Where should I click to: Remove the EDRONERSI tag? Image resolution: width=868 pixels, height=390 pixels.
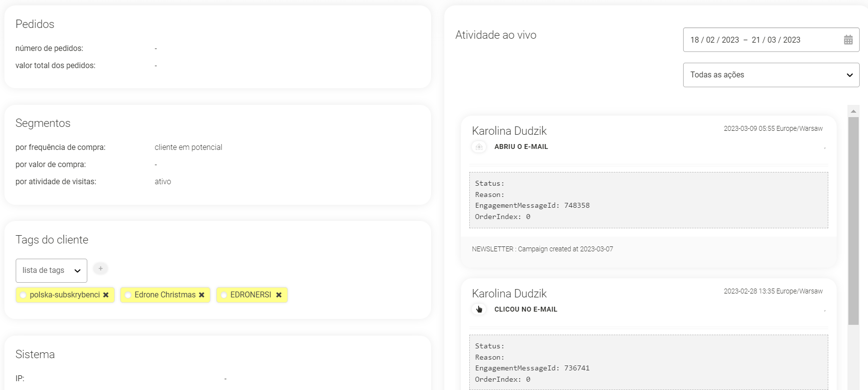[x=279, y=295]
